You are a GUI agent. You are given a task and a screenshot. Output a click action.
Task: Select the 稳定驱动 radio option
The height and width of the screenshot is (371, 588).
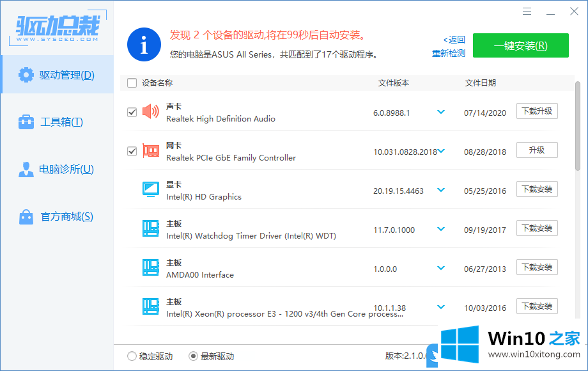pyautogui.click(x=132, y=356)
